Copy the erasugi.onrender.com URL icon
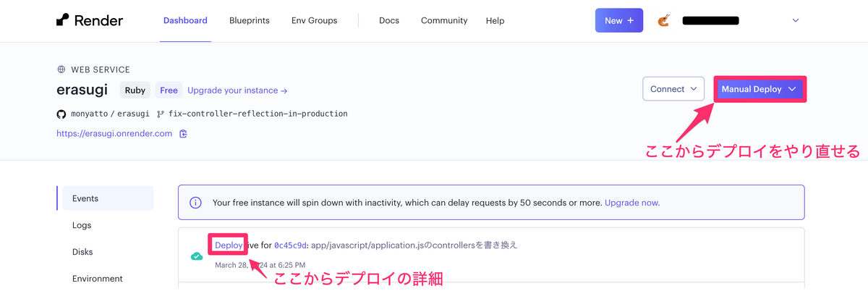The image size is (868, 291). click(183, 134)
